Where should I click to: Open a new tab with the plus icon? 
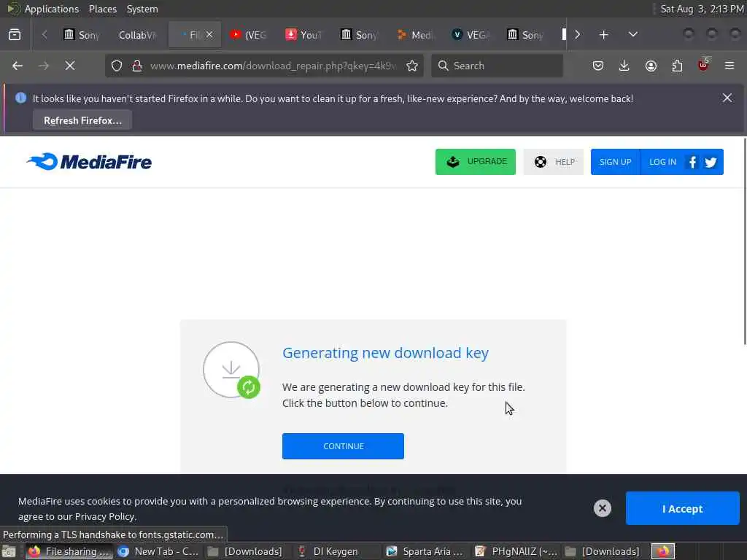(603, 35)
